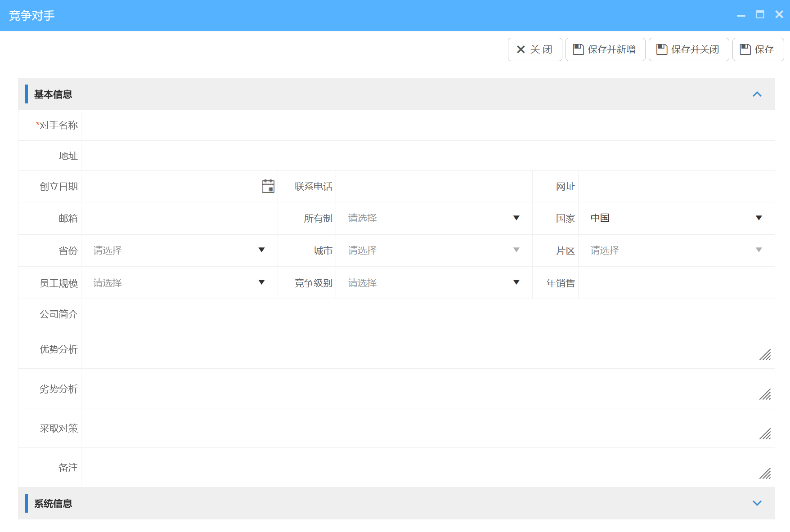
Task: Click the resize handle of 采取对策 field
Action: tap(766, 434)
